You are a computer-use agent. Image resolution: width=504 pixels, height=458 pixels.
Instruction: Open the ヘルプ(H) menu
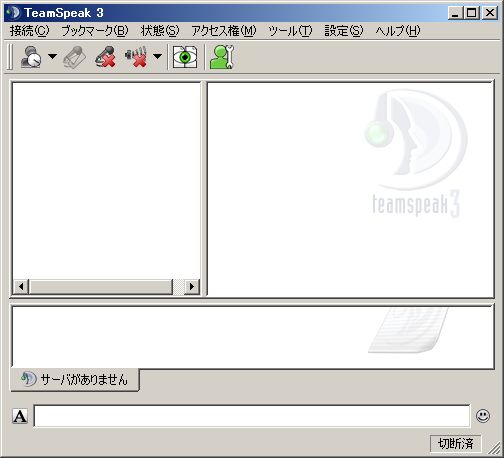point(398,31)
